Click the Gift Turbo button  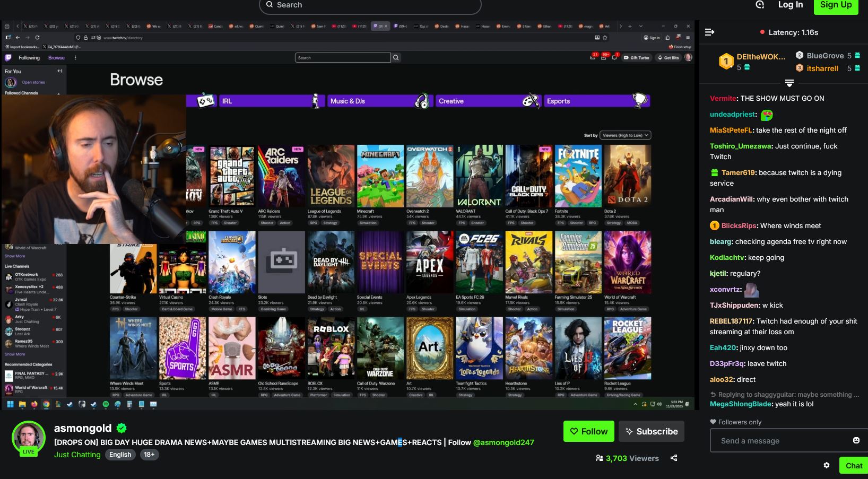[x=636, y=57]
